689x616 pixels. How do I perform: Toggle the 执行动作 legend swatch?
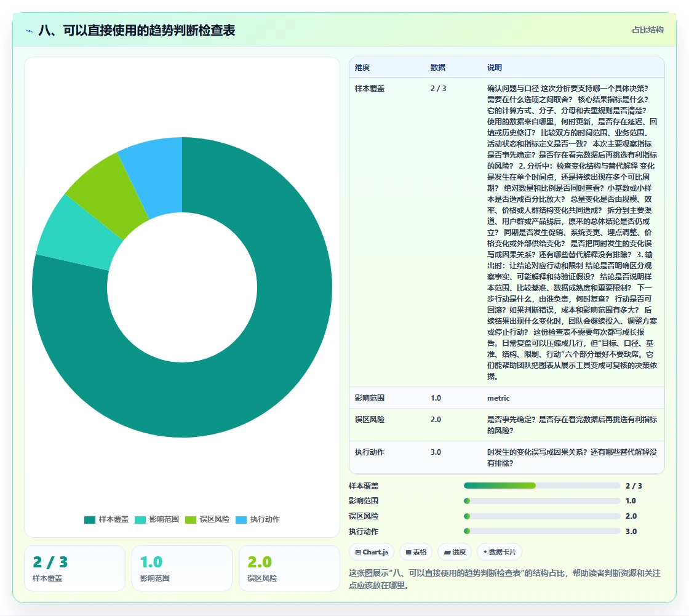pyautogui.click(x=241, y=520)
